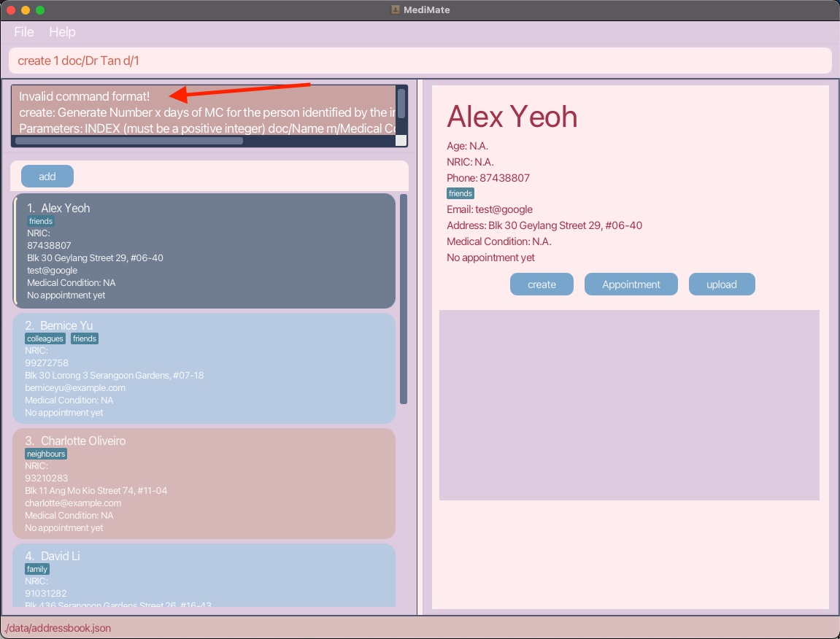
Task: Click the 'Invalid command format!' message
Action: pyautogui.click(x=85, y=96)
